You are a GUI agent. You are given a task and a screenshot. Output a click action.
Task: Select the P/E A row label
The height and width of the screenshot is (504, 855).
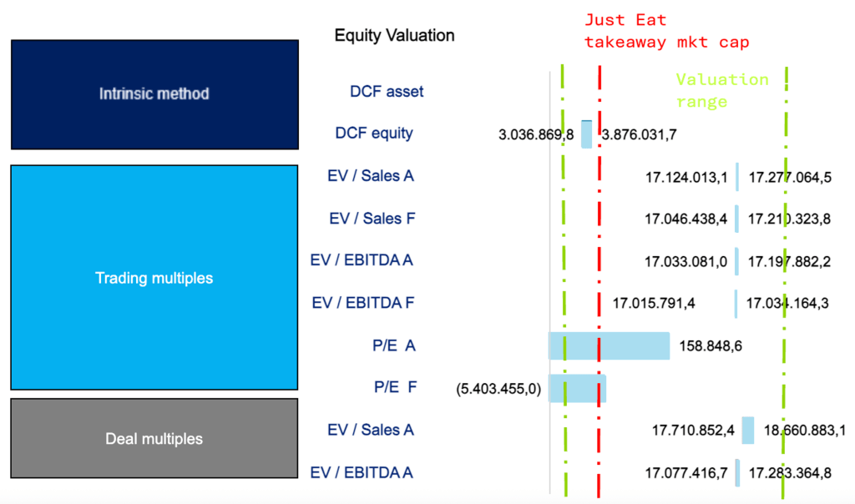(394, 345)
